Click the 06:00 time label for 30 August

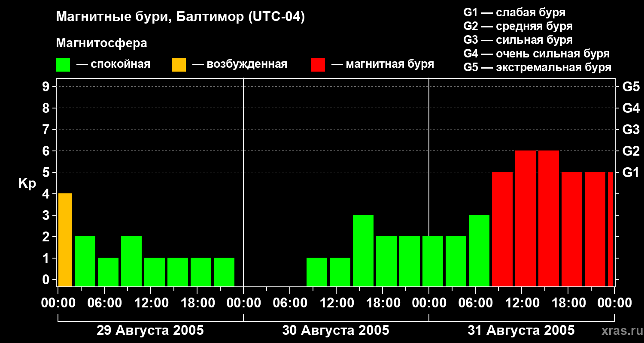(290, 303)
